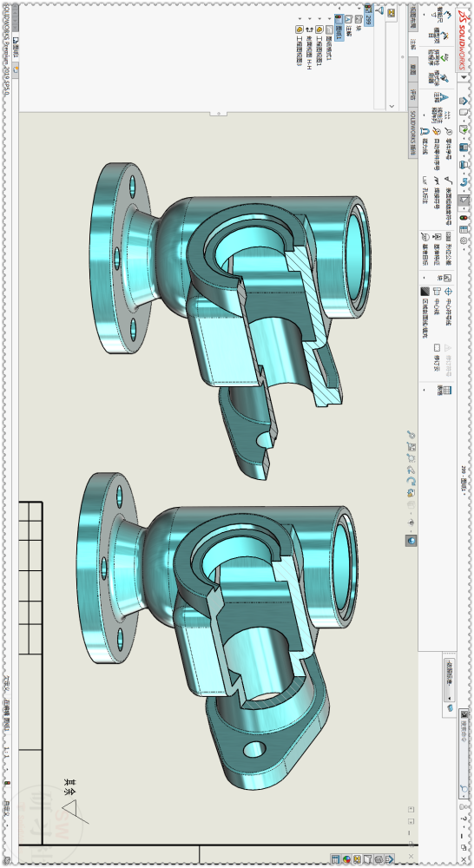
Task: Save the drawing with the Save icon
Action: pos(464,147)
